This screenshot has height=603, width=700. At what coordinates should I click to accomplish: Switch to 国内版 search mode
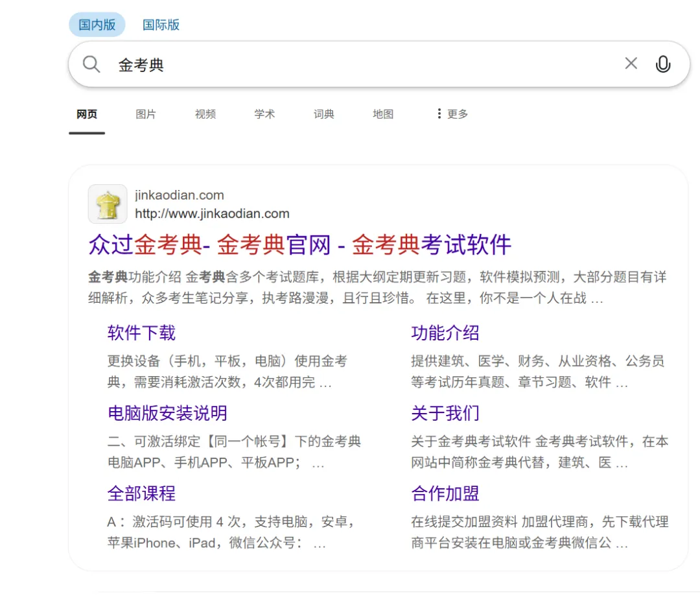point(97,25)
